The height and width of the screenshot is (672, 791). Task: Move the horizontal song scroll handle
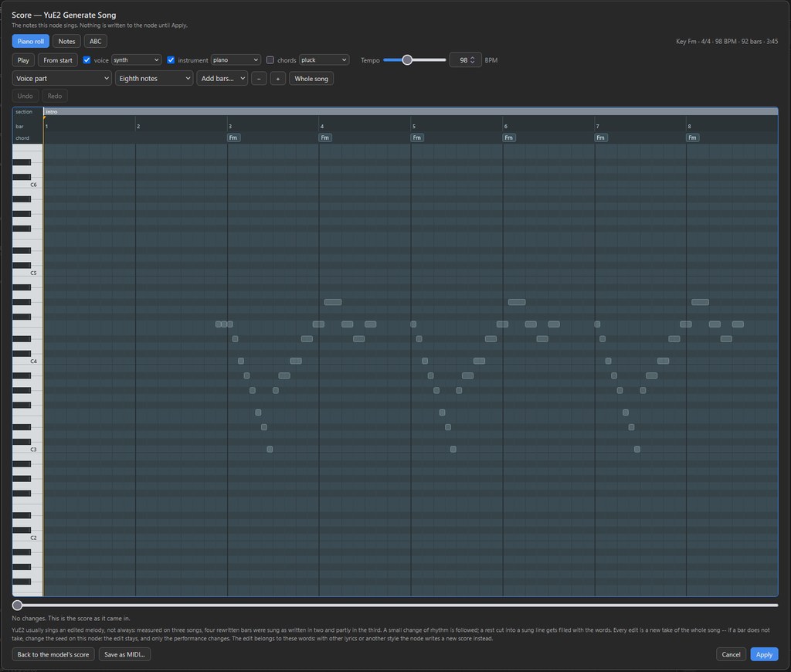pyautogui.click(x=17, y=605)
